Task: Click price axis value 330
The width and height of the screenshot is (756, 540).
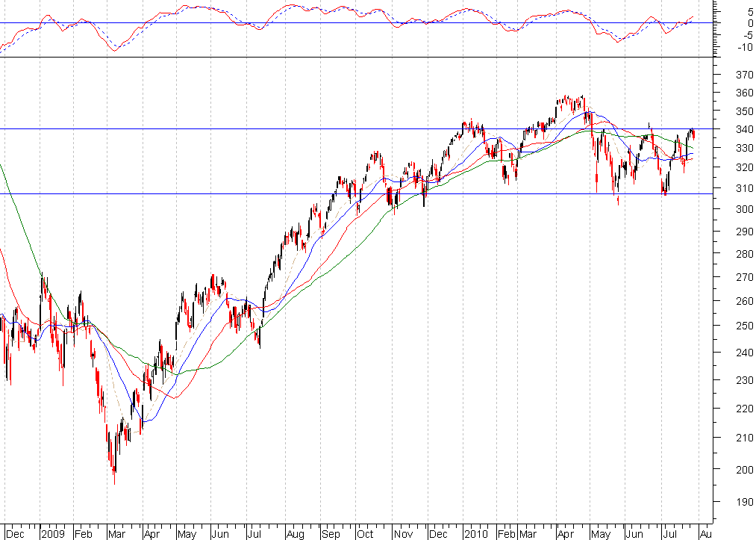Action: point(744,148)
